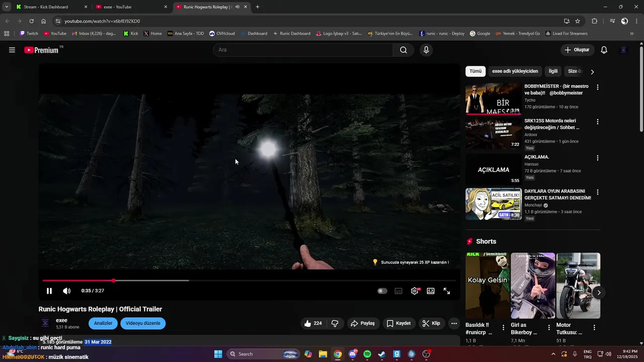Open exee channel avatar
This screenshot has width=644, height=362.
coord(45,323)
